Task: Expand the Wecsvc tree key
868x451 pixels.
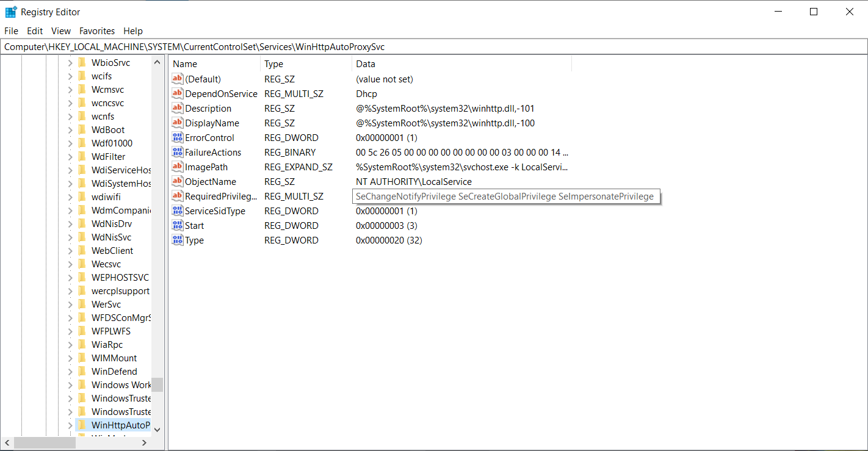Action: 70,264
